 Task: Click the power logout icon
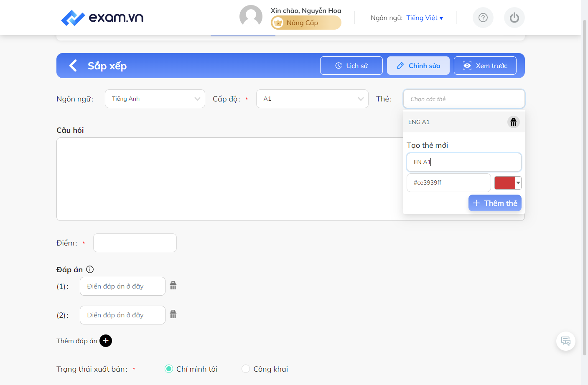(x=514, y=18)
